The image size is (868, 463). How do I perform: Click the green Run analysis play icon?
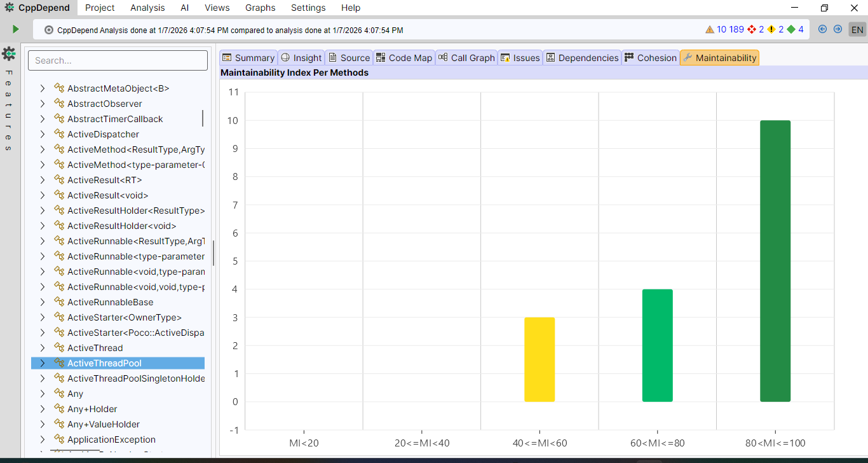pyautogui.click(x=15, y=29)
